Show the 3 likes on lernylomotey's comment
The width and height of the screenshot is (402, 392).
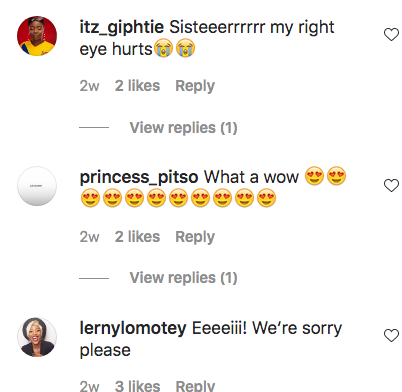[137, 386]
